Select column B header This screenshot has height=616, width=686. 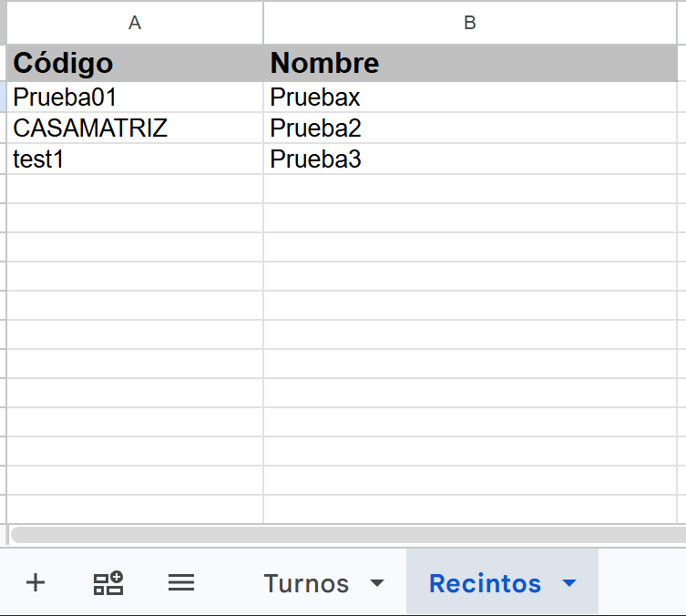coord(470,22)
